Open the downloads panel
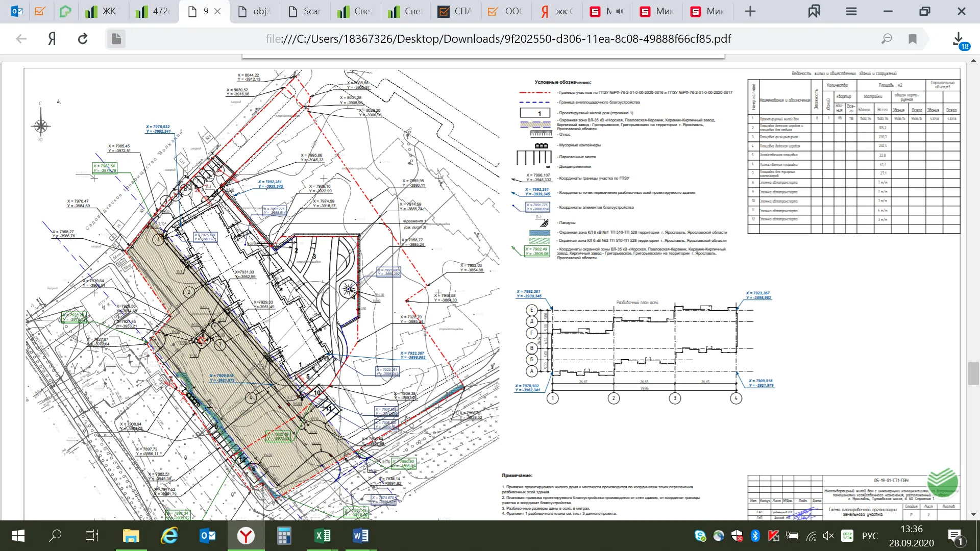 click(958, 39)
